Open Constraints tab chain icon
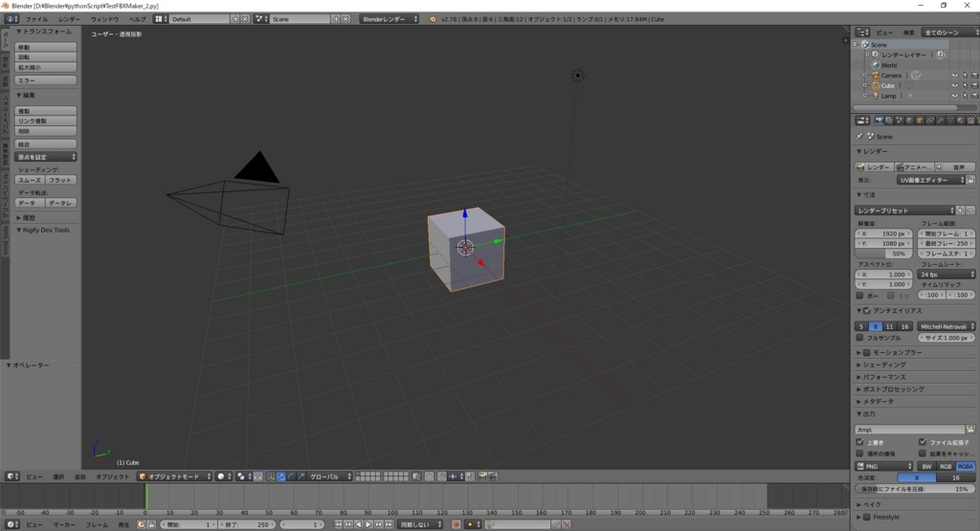This screenshot has width=980, height=531. click(x=930, y=121)
